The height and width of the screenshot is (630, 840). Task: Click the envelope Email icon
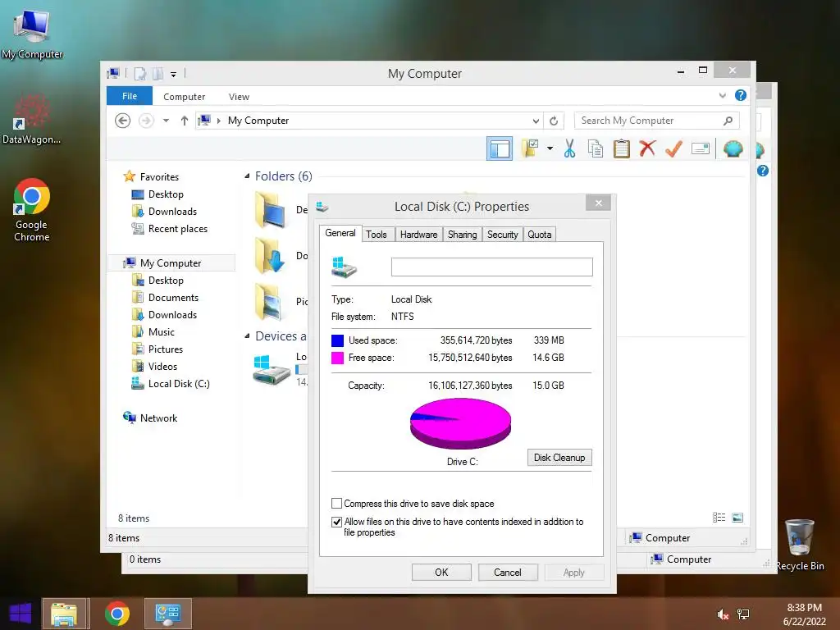pyautogui.click(x=701, y=148)
